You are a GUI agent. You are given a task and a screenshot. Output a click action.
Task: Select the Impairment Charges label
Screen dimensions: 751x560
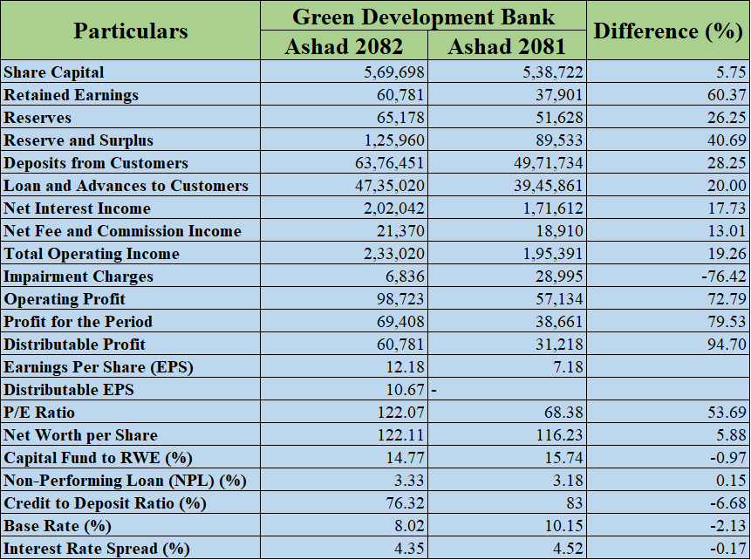(79, 277)
